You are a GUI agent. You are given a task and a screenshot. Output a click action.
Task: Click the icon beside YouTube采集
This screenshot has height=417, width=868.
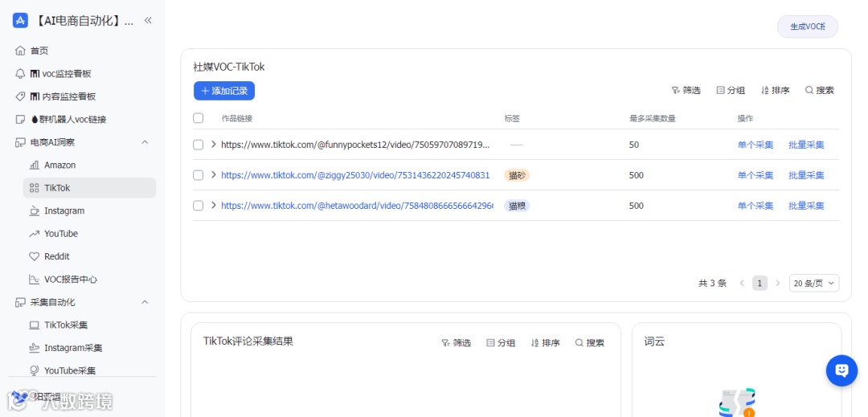pyautogui.click(x=35, y=370)
